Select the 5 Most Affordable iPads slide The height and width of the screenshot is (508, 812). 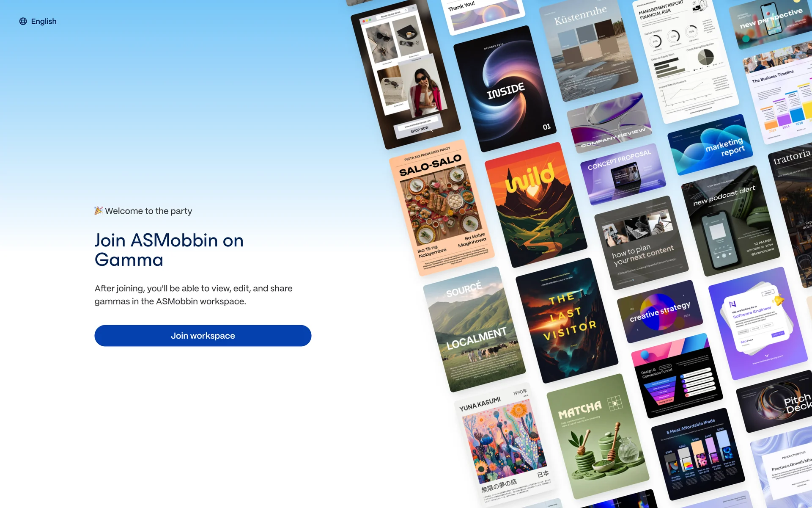coord(698,454)
